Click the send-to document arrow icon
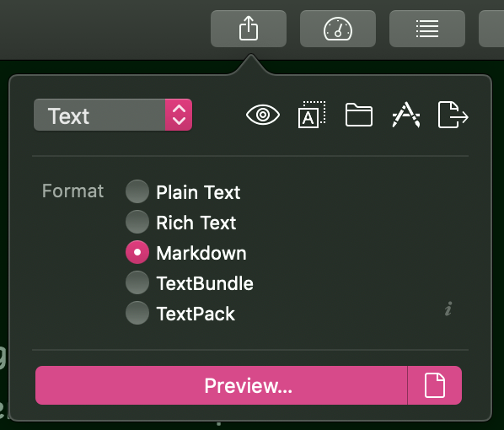Screen dimensions: 504x430 click(x=453, y=115)
